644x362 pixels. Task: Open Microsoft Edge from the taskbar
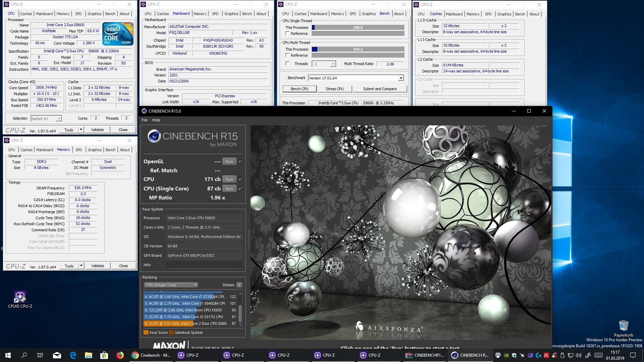coord(73,355)
